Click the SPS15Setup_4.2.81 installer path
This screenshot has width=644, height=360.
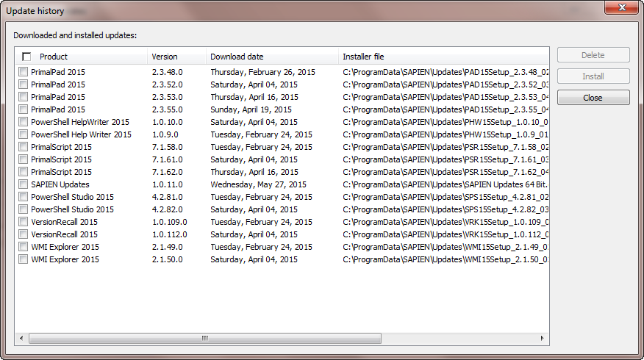pos(446,197)
